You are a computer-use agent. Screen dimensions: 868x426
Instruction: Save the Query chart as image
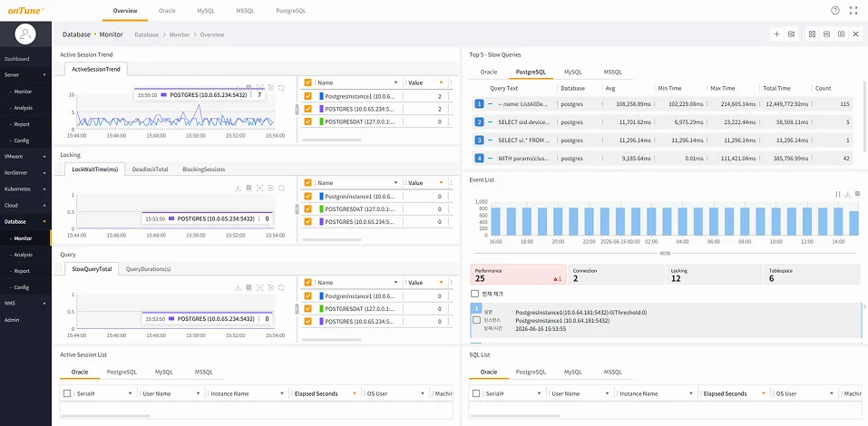click(249, 287)
